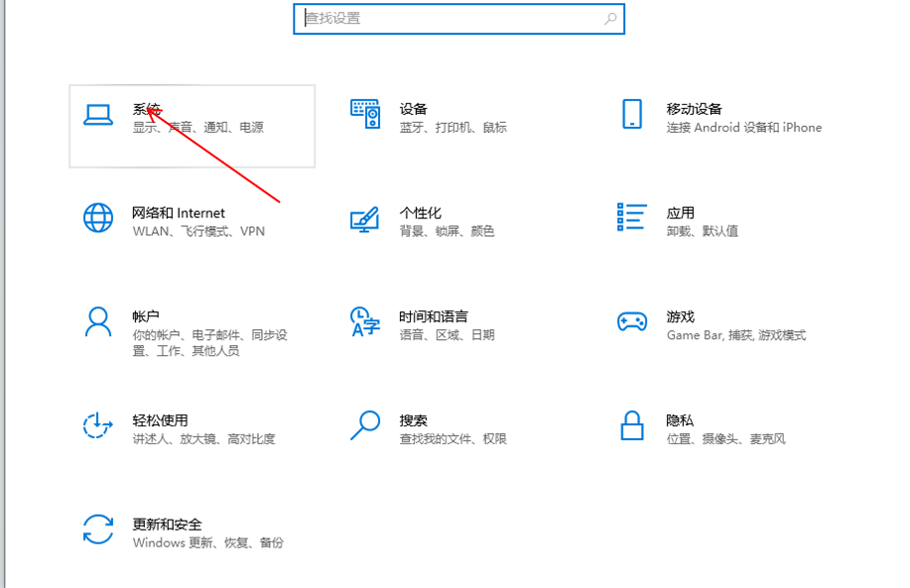Click the clock and letter icon for 时间和语言
The image size is (910, 588).
point(365,322)
